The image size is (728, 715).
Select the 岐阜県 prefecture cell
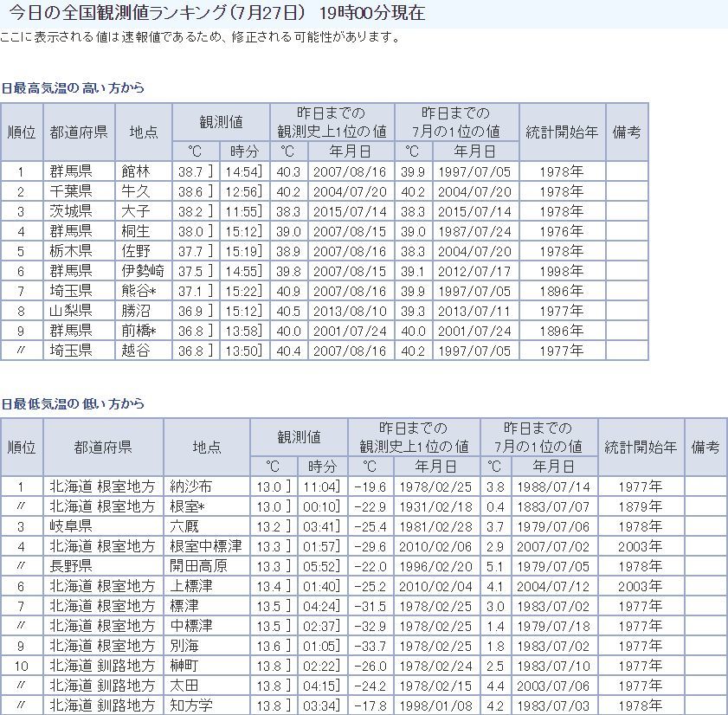pyautogui.click(x=71, y=526)
